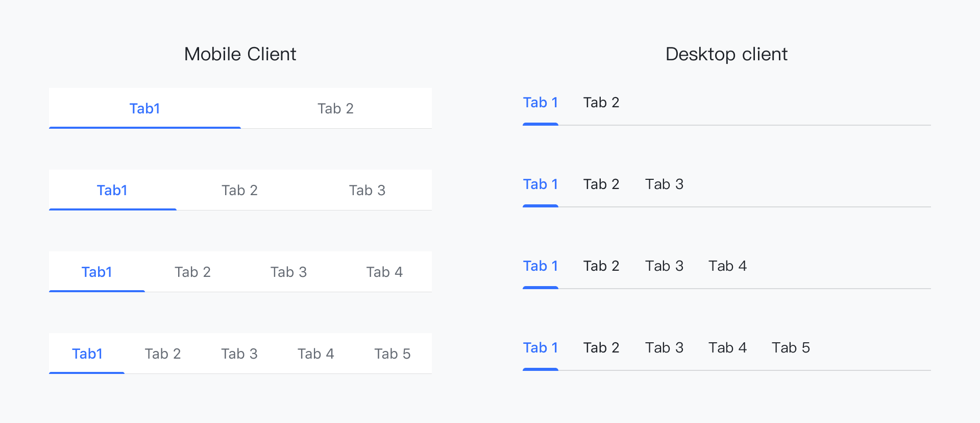Select Tab 2 in the mobile three-tab group
980x423 pixels.
pos(240,190)
